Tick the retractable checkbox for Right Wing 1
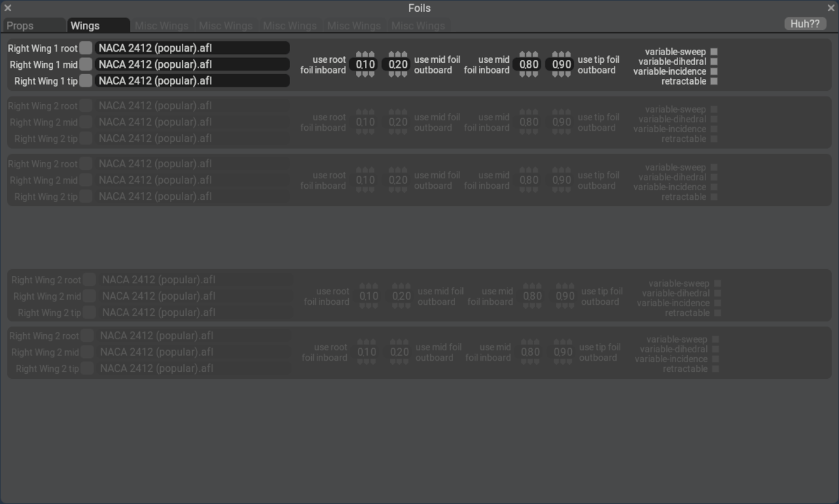839x504 pixels. [714, 81]
